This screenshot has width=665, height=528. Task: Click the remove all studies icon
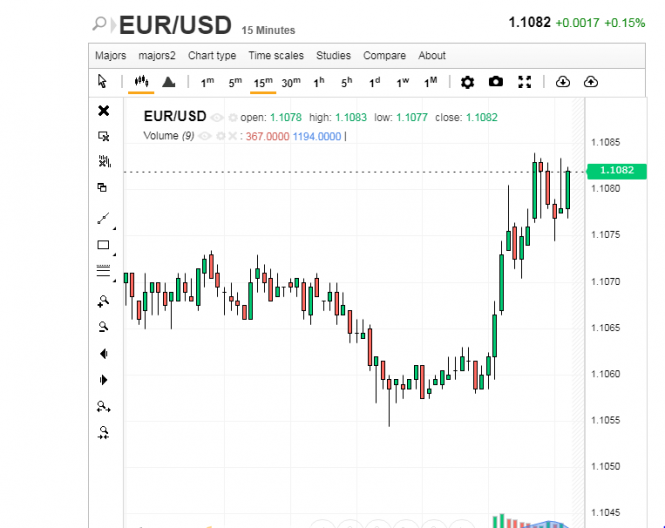[104, 161]
